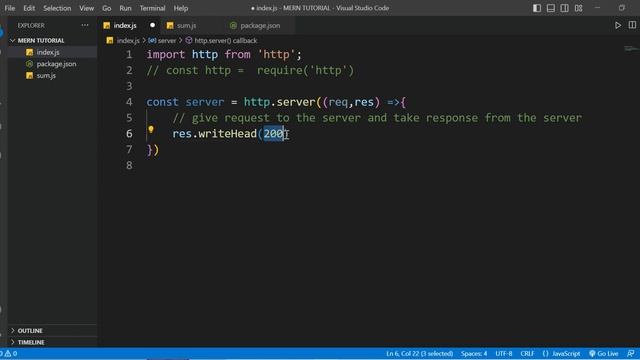Click index.js in the breadcrumb
The width and height of the screenshot is (640, 360).
pos(128,40)
